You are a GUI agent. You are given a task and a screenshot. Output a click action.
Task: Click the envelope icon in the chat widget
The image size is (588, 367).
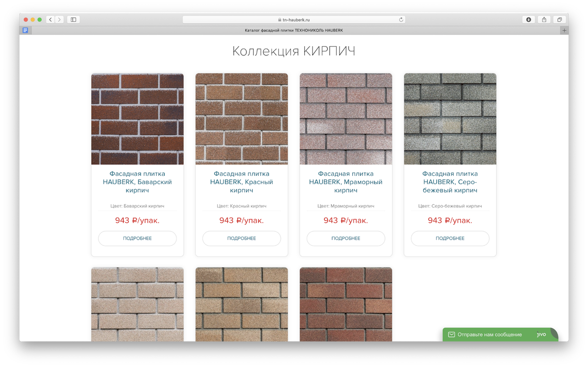[452, 335]
